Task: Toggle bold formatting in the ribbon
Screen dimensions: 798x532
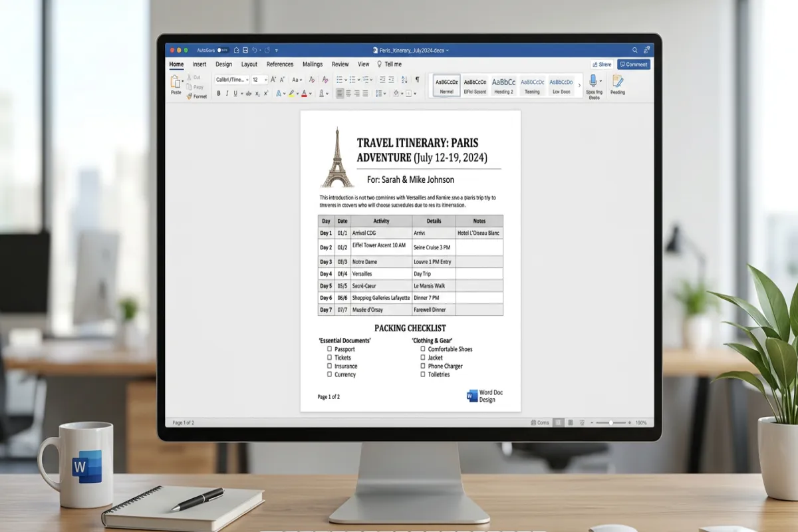Action: tap(218, 93)
